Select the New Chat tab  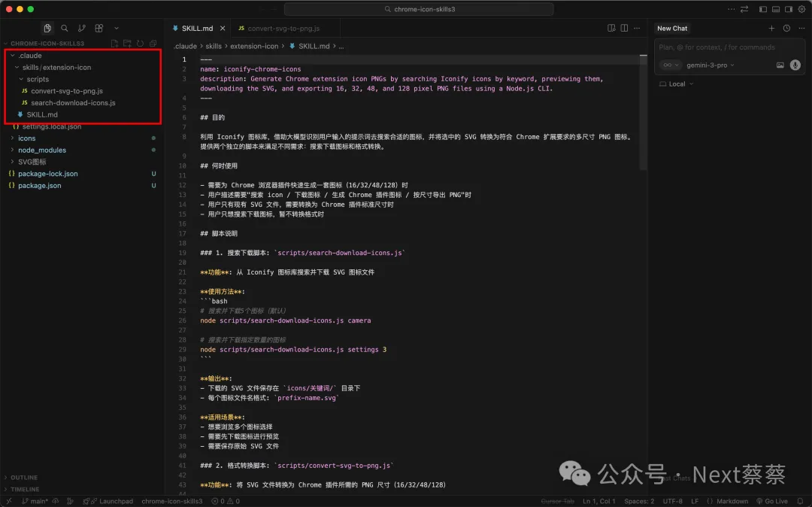(x=672, y=29)
